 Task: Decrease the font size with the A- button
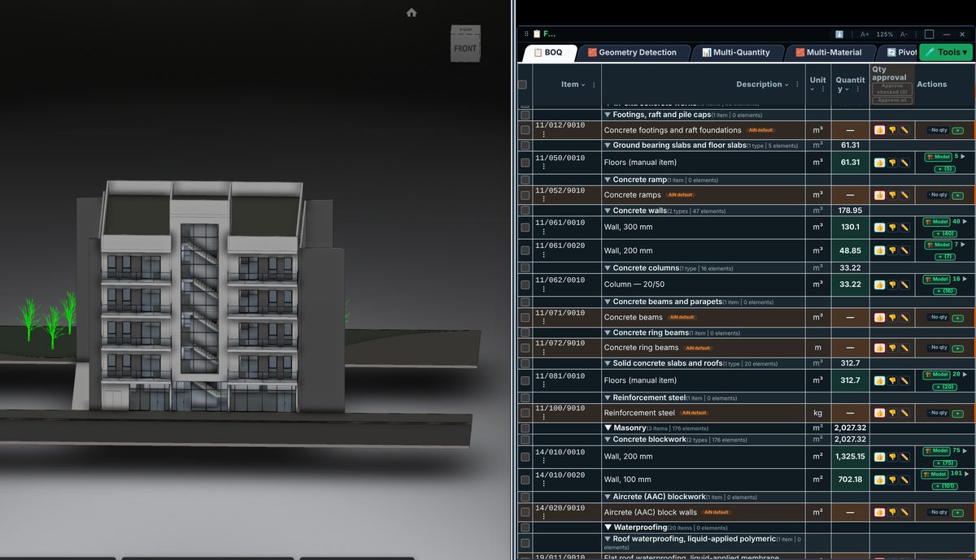904,34
